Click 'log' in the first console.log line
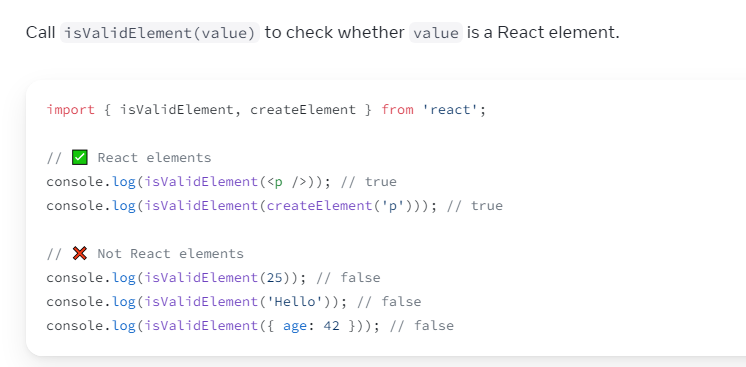Viewport: 746px width, 367px height. (124, 182)
